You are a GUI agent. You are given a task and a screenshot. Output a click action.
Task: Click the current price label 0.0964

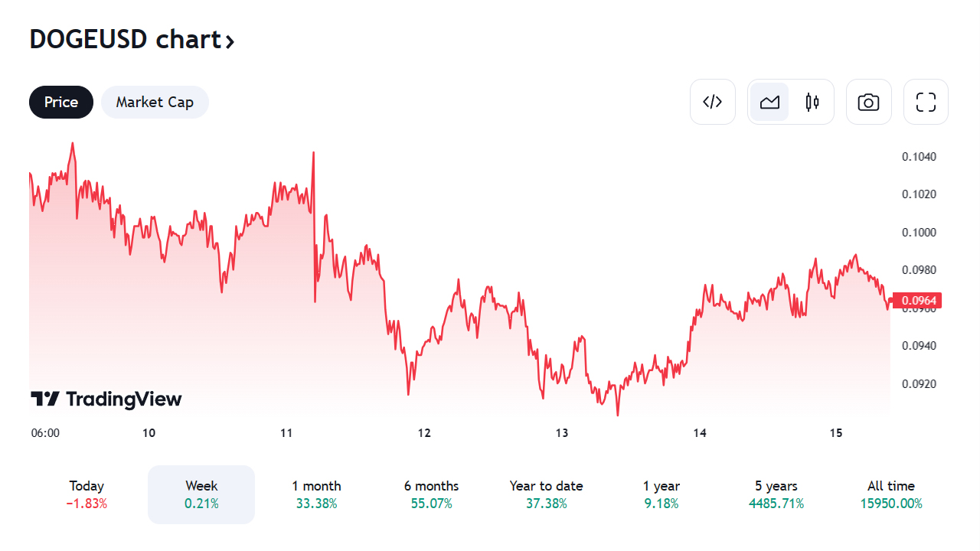pyautogui.click(x=917, y=301)
